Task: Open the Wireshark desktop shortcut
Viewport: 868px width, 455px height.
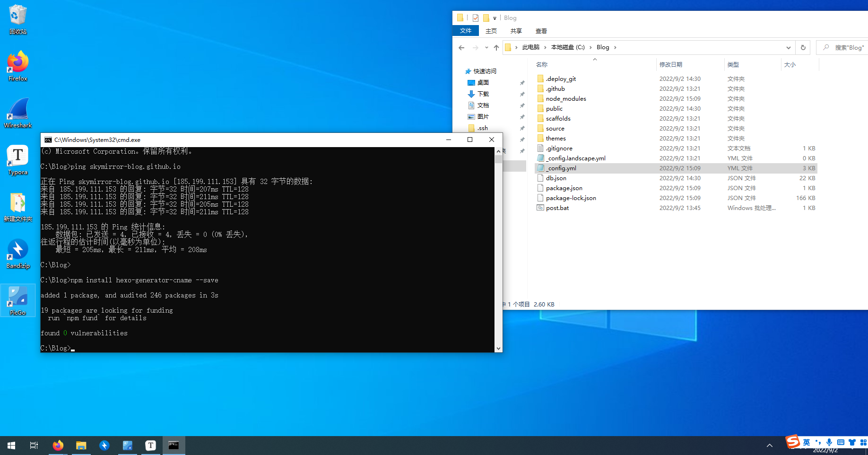Action: (18, 113)
